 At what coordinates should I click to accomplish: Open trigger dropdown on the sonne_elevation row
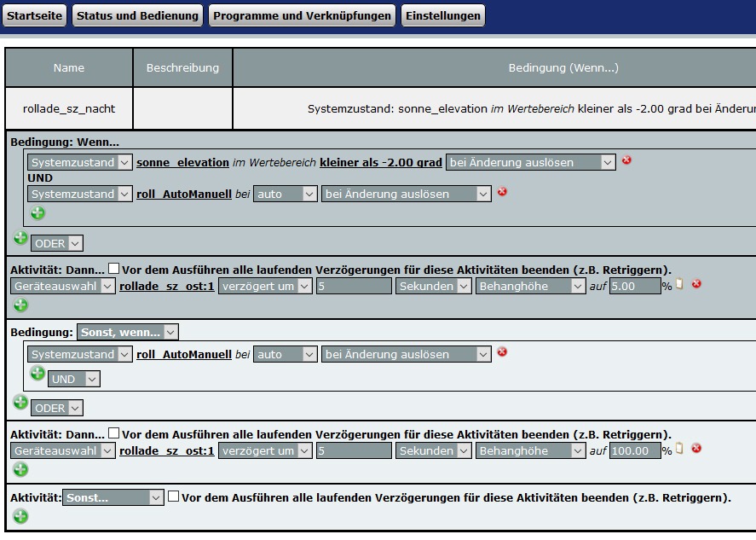coord(531,163)
